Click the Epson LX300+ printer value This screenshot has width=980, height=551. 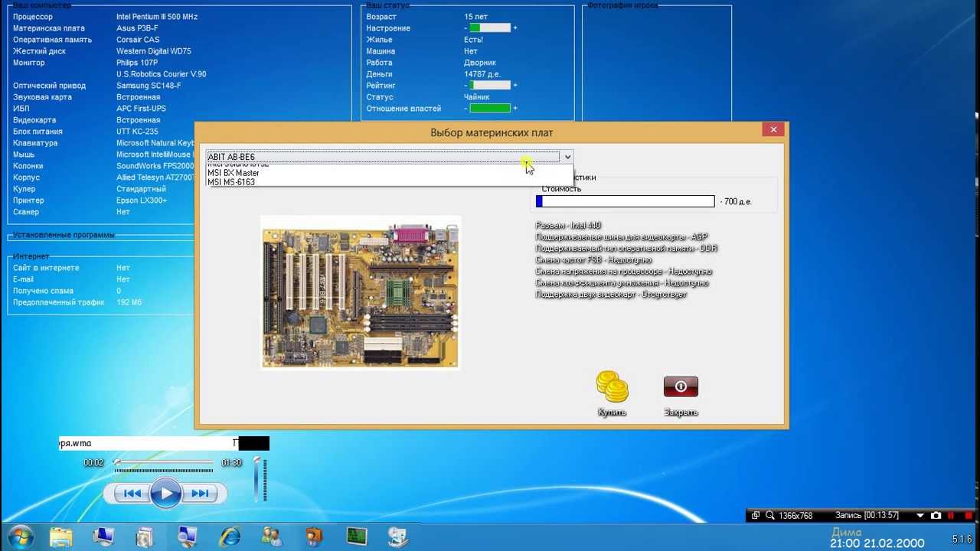[x=142, y=201]
